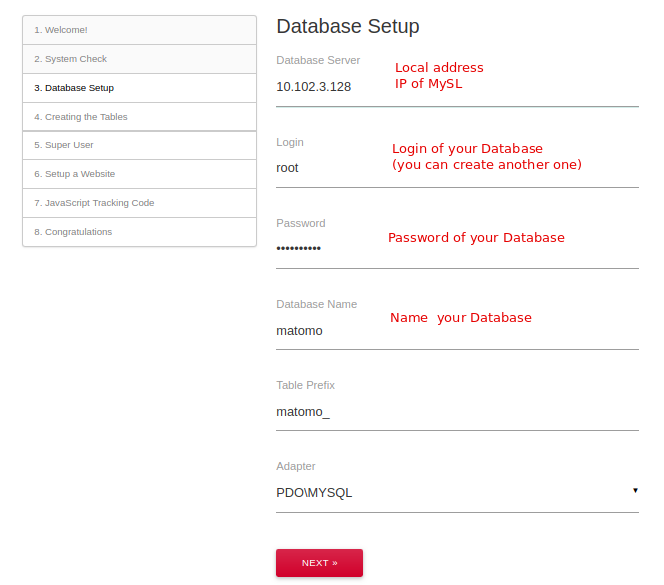Click the Database Setup heading

(348, 26)
